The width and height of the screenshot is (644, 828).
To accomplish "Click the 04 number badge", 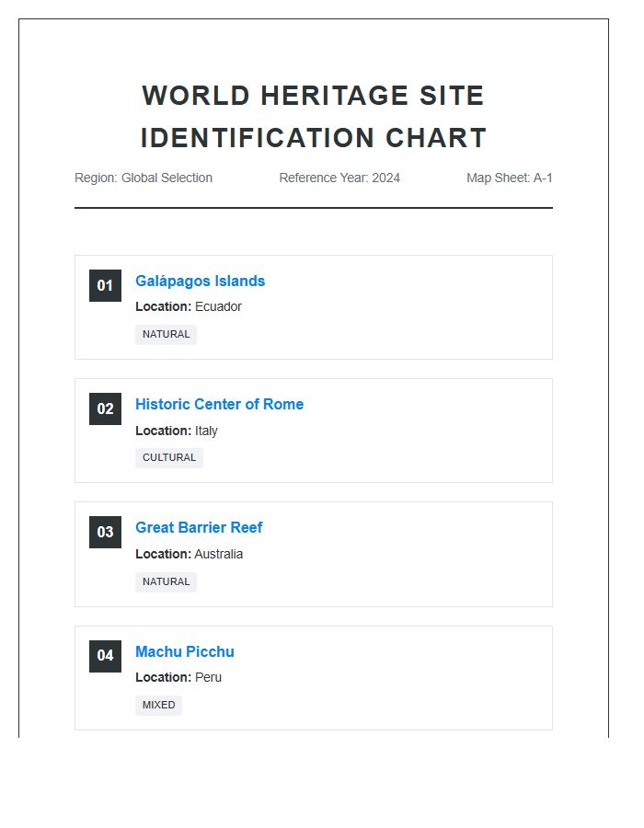I will coord(105,656).
